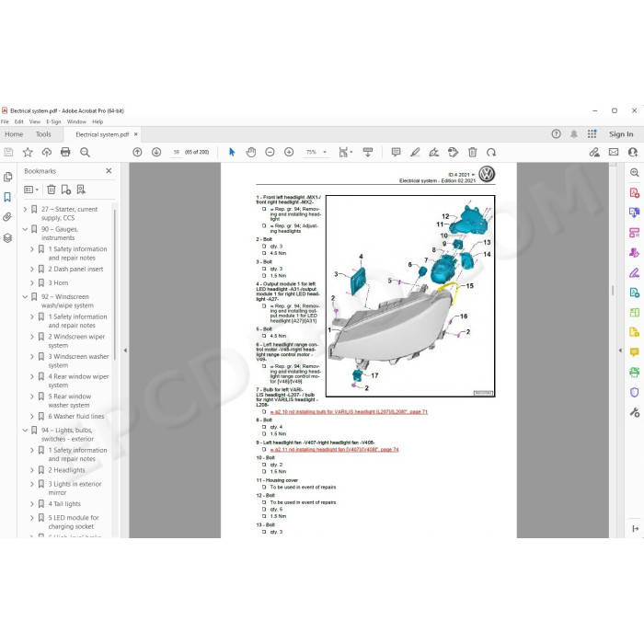Zoom out with minus icon
This screenshot has width=644, height=644.
270,153
